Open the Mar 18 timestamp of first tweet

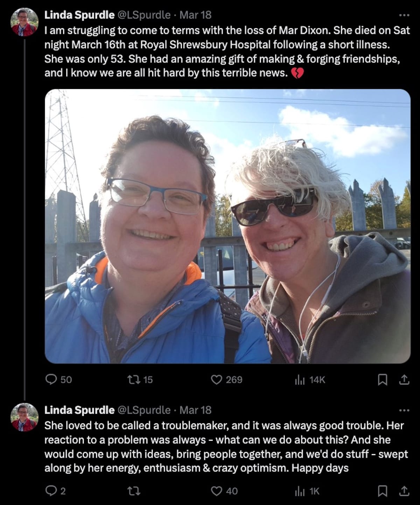[x=195, y=15]
